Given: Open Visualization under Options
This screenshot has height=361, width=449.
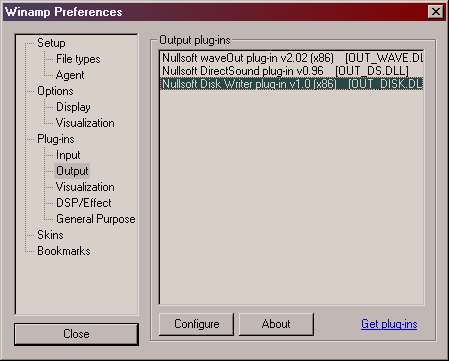Looking at the screenshot, I should point(85,123).
